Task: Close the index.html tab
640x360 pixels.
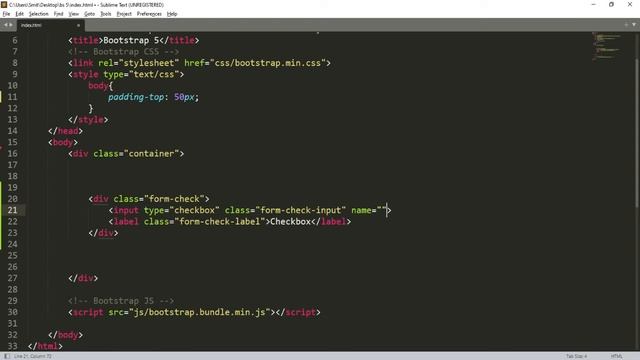Action: [78, 25]
